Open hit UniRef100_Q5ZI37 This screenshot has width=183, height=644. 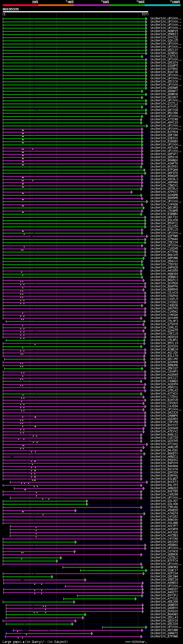164,50
